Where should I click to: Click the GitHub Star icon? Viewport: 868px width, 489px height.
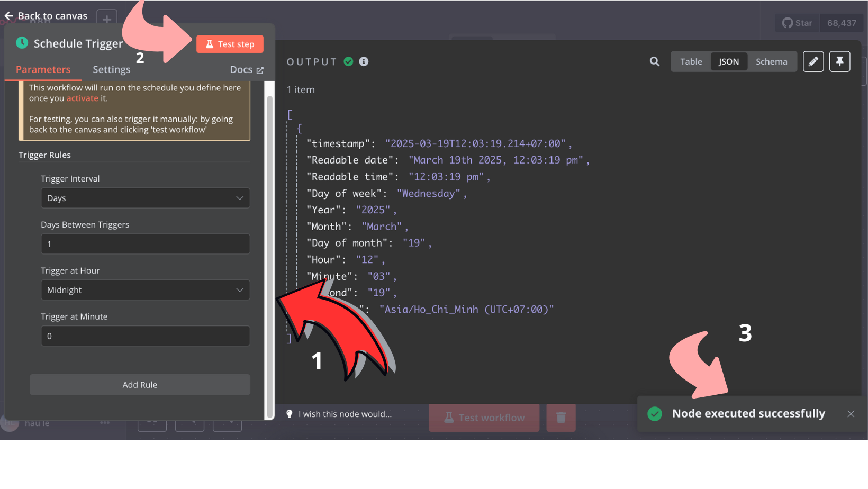click(788, 23)
